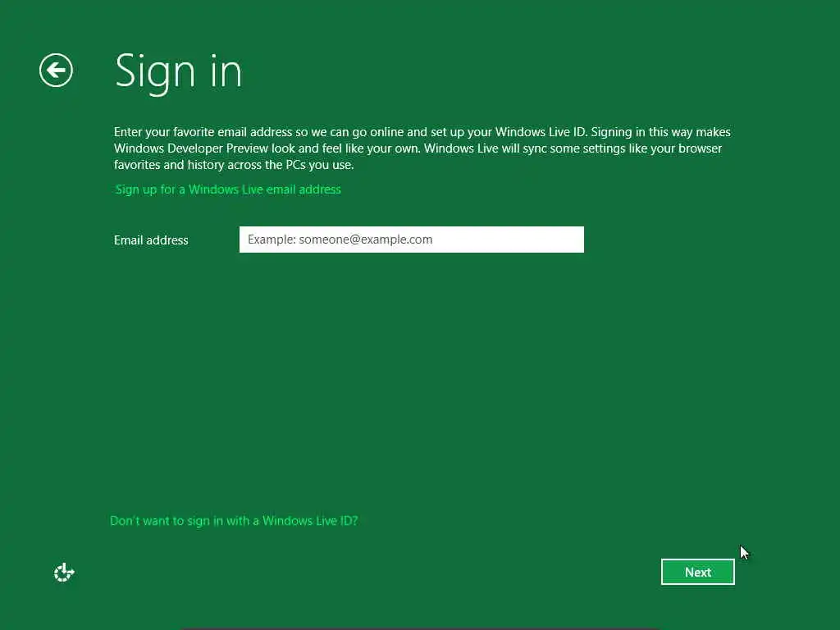Viewport: 840px width, 630px height.
Task: Click the paragraph starting 'Enter your favorite email address'
Action: point(422,148)
